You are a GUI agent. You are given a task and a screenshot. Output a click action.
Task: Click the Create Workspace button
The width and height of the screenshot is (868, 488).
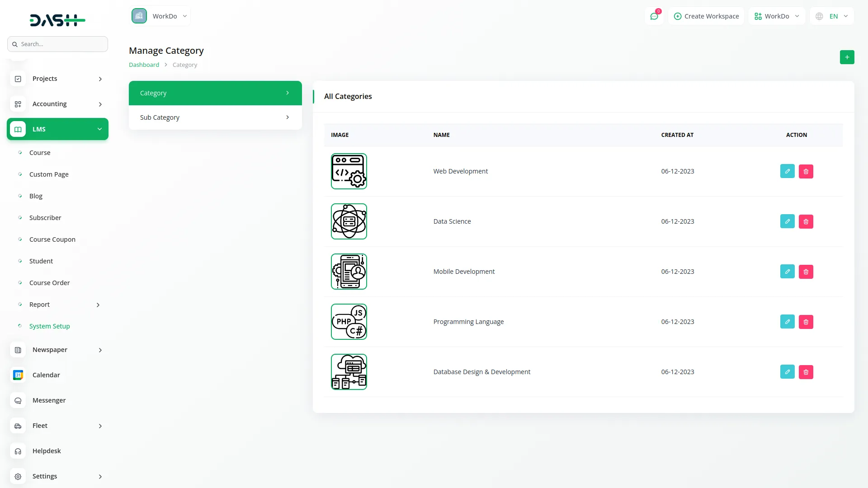(x=706, y=16)
